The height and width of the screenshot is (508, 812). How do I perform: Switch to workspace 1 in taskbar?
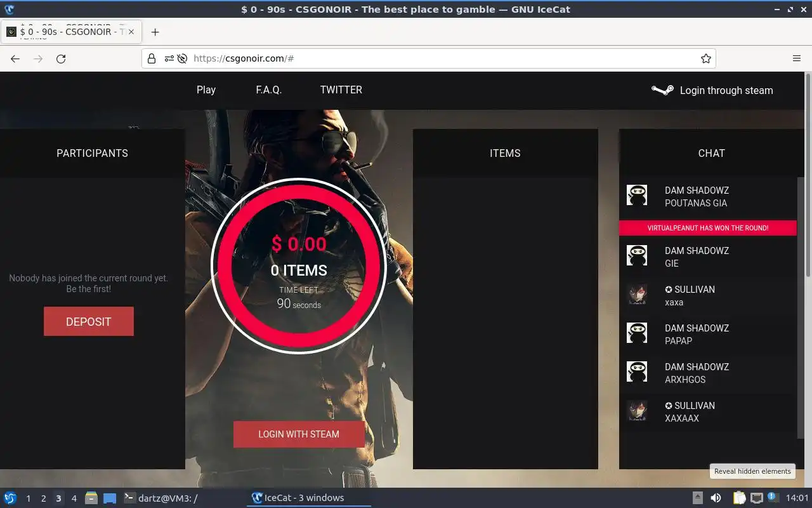28,498
